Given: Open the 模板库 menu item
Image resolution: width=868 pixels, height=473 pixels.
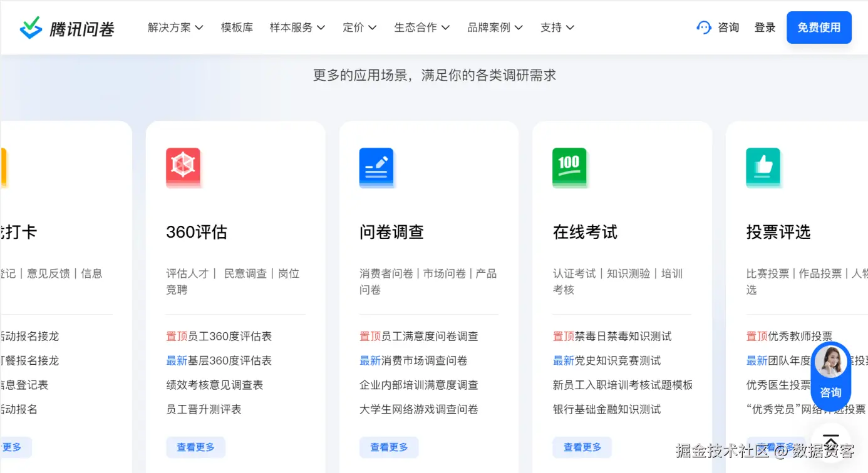Looking at the screenshot, I should coord(237,28).
